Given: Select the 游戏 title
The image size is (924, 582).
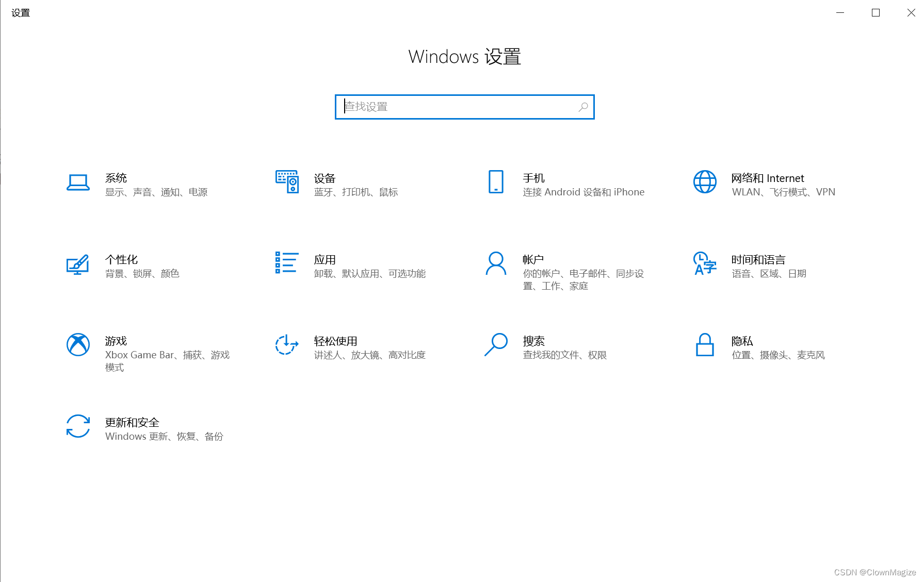Looking at the screenshot, I should pyautogui.click(x=116, y=341).
